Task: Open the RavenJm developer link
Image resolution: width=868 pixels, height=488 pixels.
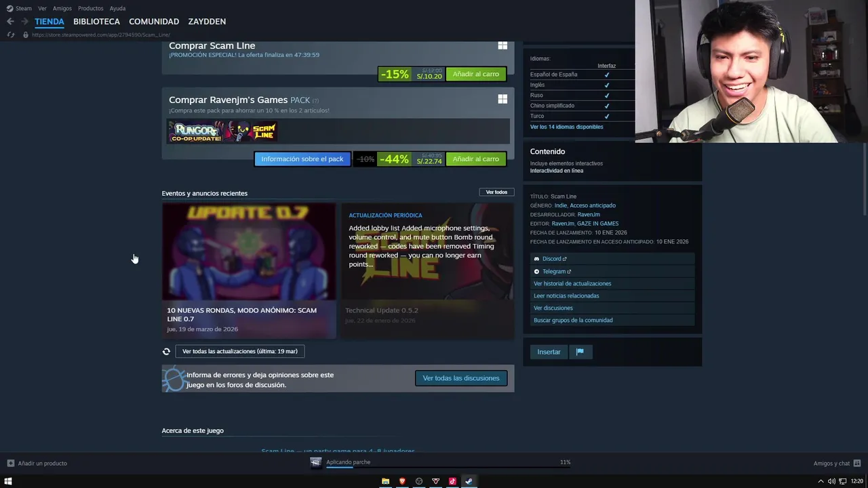Action: point(589,214)
